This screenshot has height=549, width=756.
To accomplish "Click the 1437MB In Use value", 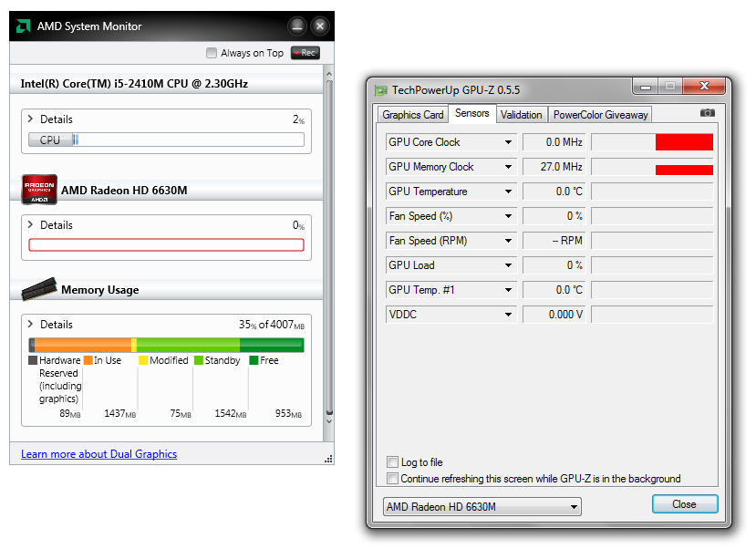I will pos(120,413).
